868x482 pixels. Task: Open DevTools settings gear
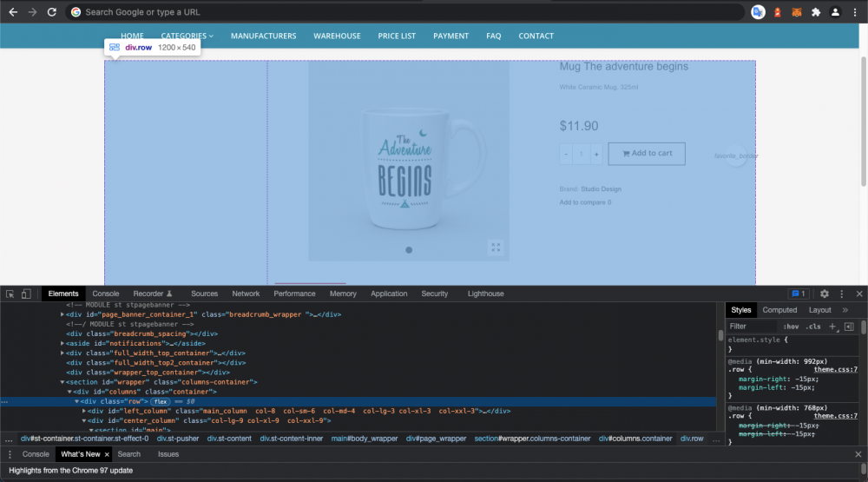tap(825, 294)
